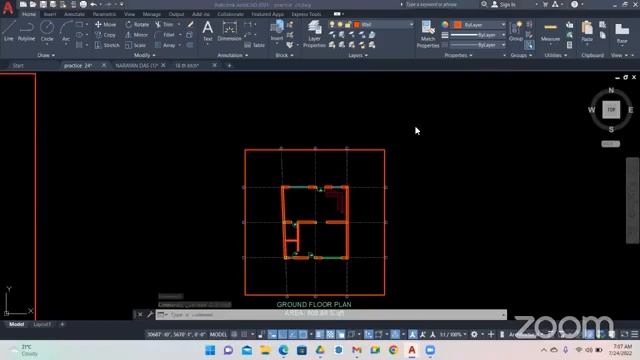Click the Copy tool

click(105, 35)
